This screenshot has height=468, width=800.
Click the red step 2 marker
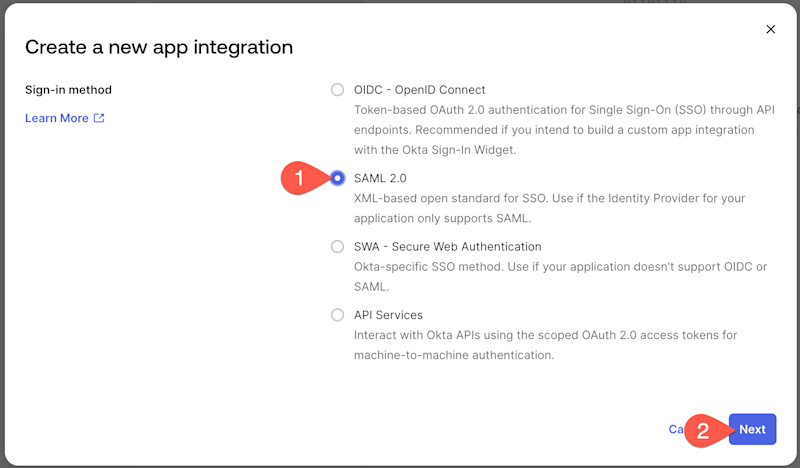point(705,430)
